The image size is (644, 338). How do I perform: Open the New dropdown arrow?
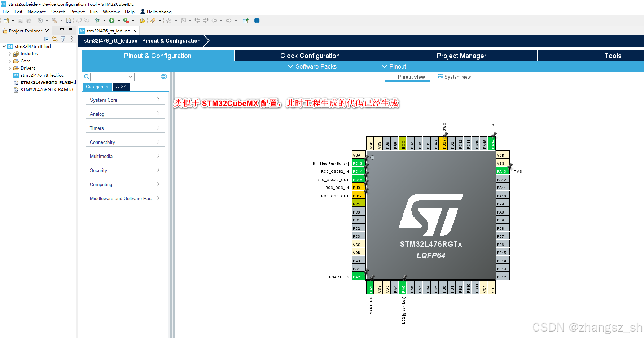(13, 21)
